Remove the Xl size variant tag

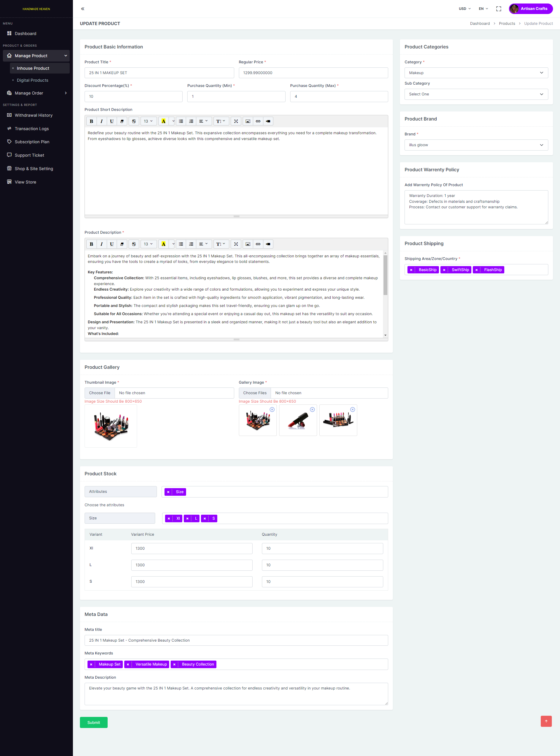pyautogui.click(x=169, y=518)
